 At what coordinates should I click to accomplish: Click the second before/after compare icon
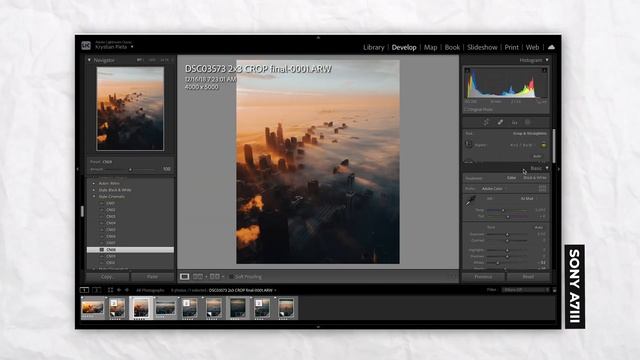click(215, 277)
